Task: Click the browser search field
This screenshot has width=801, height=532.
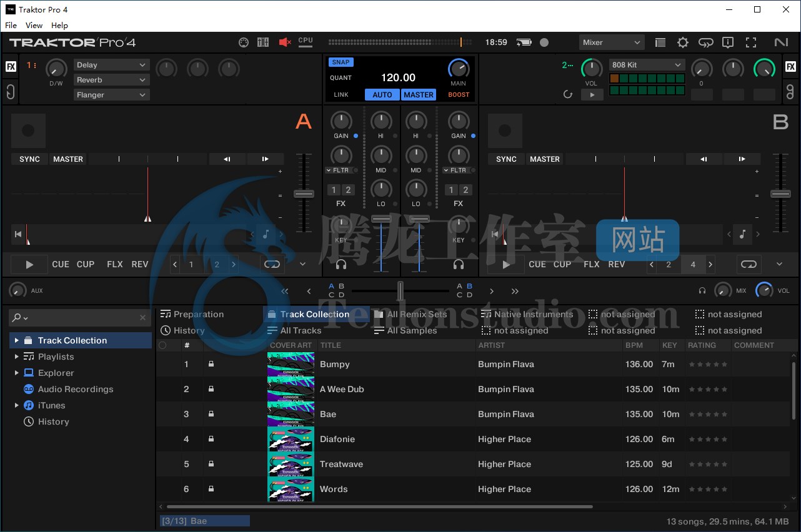Action: click(80, 318)
